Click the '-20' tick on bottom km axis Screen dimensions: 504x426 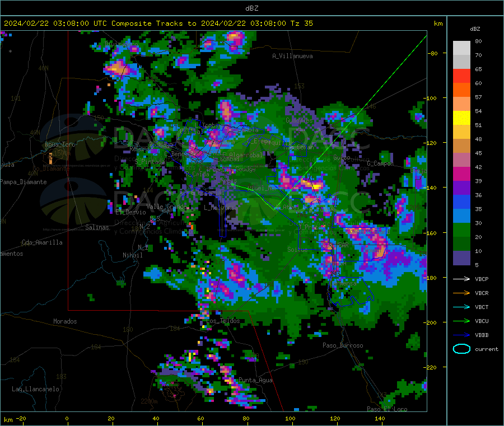coord(21,418)
